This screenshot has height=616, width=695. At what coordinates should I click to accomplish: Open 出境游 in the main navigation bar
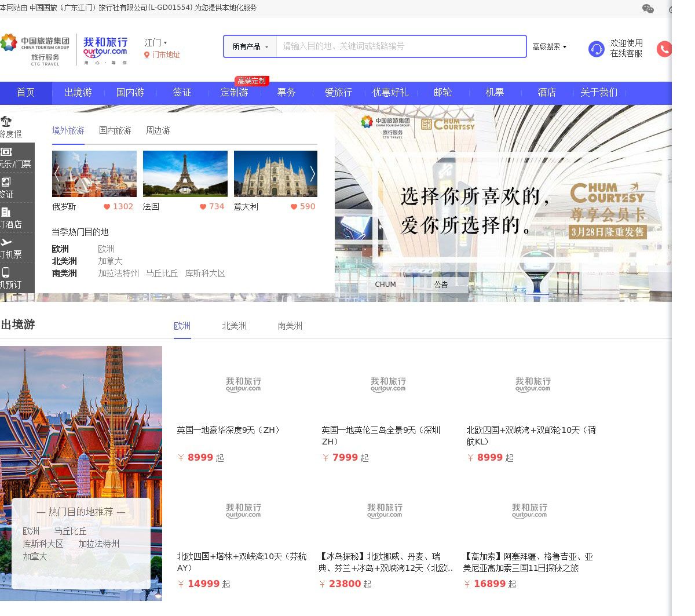(x=78, y=93)
